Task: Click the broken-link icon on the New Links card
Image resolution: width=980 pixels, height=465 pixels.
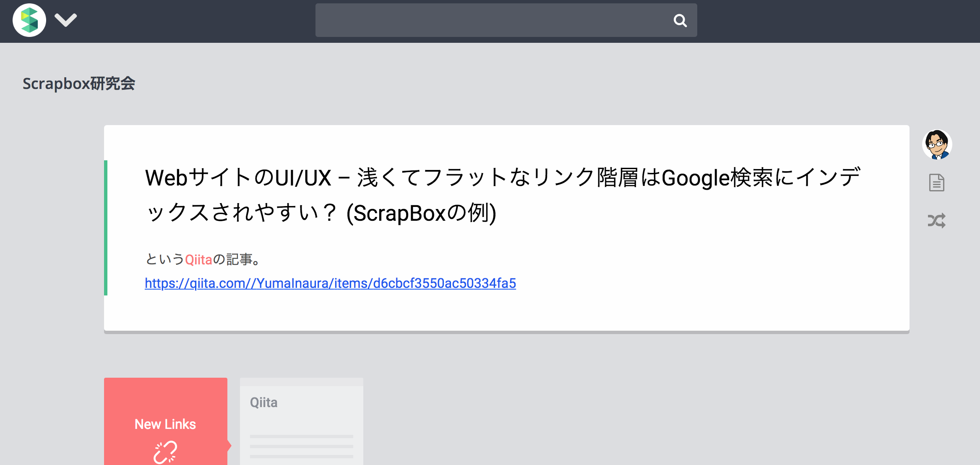Action: (x=166, y=451)
